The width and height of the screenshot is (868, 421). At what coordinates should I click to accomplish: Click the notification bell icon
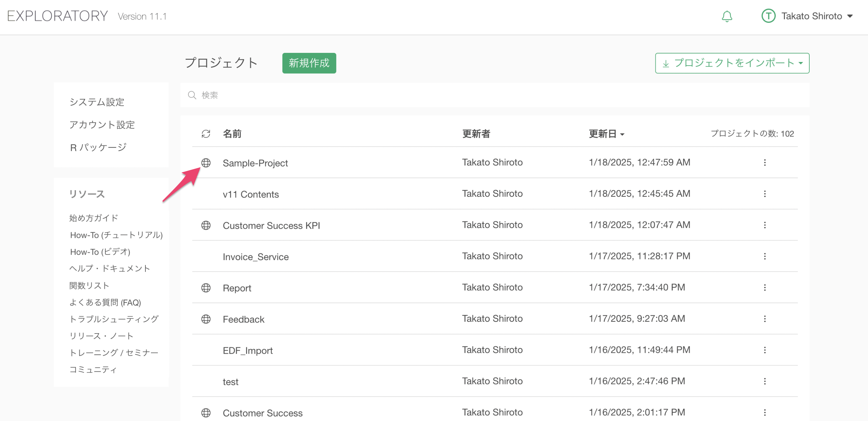[727, 16]
